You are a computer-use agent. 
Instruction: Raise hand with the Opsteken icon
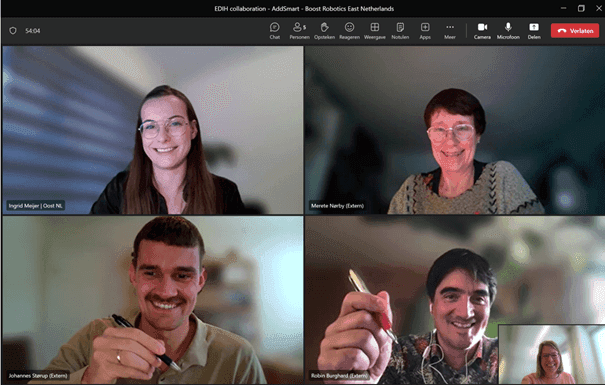tap(324, 31)
